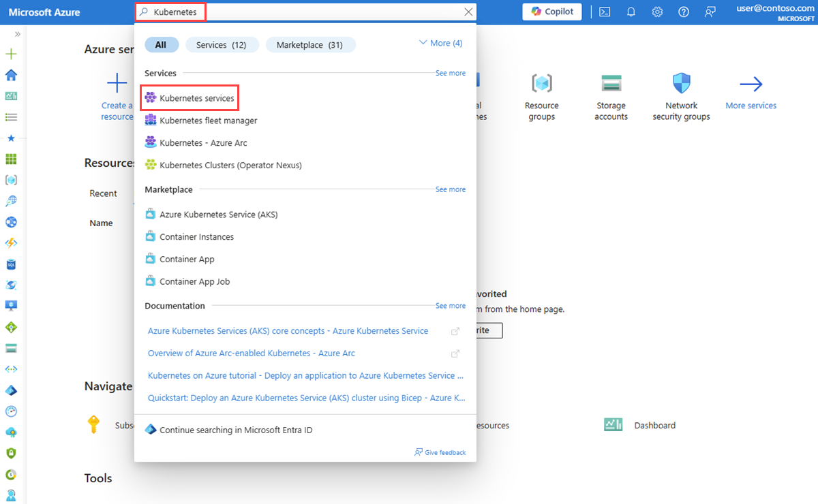Image resolution: width=818 pixels, height=504 pixels.
Task: Open Function App lightning bolt sidebar icon
Action: [11, 243]
